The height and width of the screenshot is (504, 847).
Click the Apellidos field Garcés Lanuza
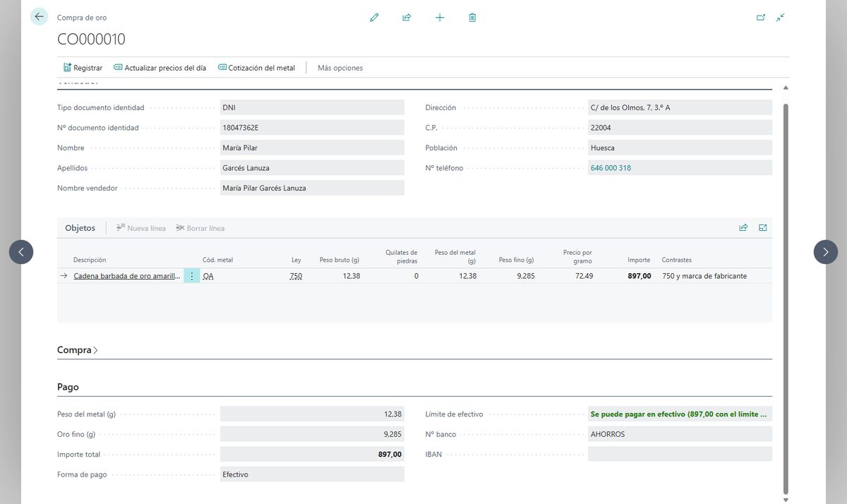point(312,168)
